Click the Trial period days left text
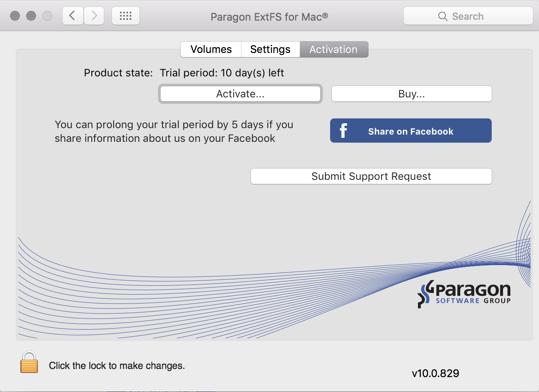The width and height of the screenshot is (539, 392). [222, 73]
